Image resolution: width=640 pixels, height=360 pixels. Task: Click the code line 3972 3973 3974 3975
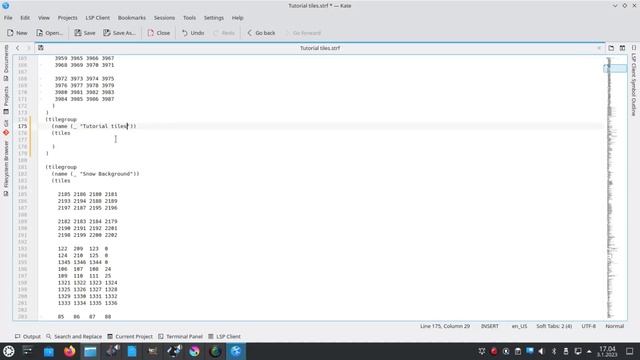tap(84, 78)
